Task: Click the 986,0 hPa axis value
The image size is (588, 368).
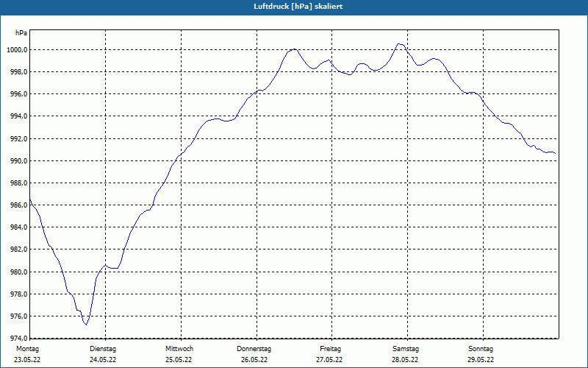Action: coord(17,205)
